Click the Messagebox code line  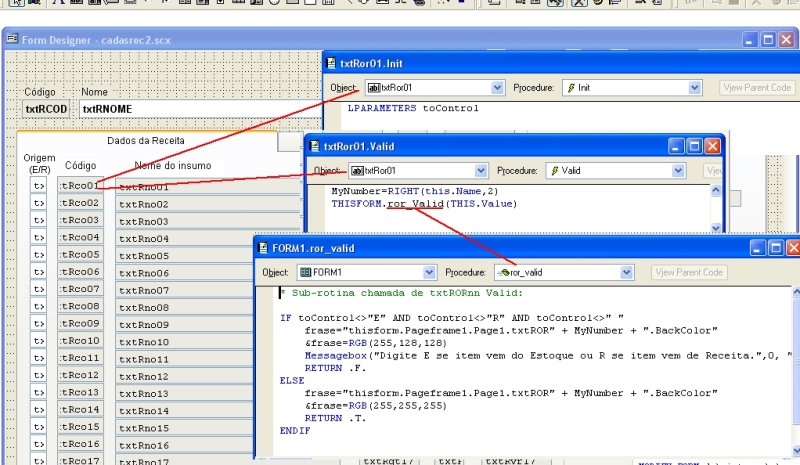(x=548, y=355)
